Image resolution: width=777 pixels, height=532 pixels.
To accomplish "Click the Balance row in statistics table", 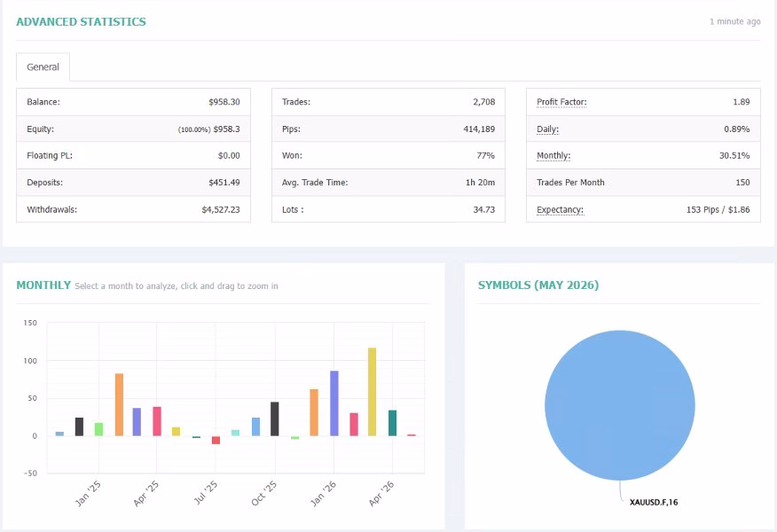I will [133, 102].
